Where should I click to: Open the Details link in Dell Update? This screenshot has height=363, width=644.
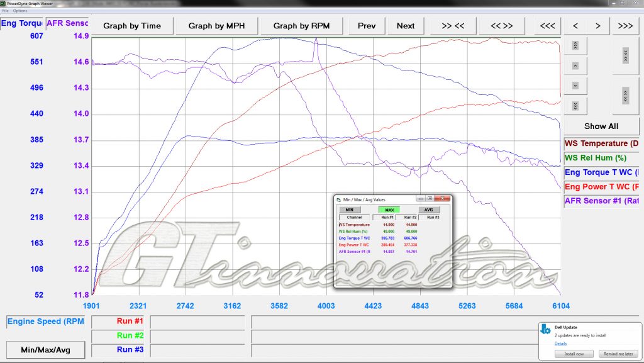tap(560, 343)
